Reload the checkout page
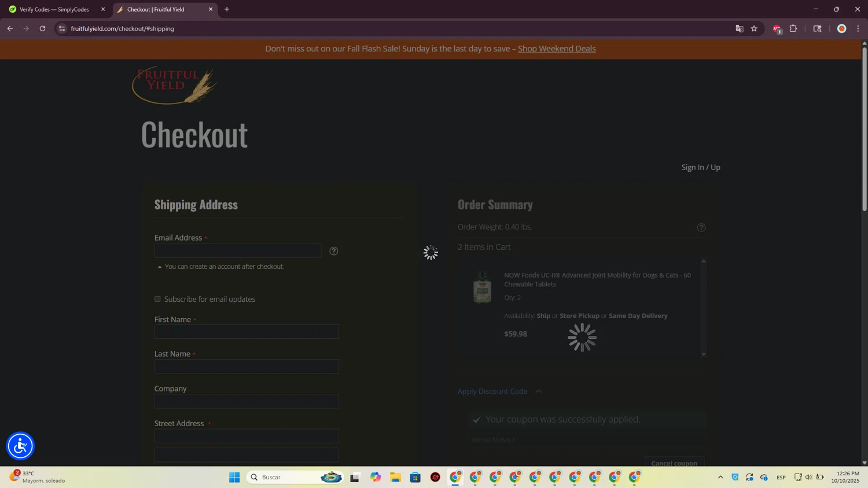Screen dimensions: 868x488 point(42,28)
